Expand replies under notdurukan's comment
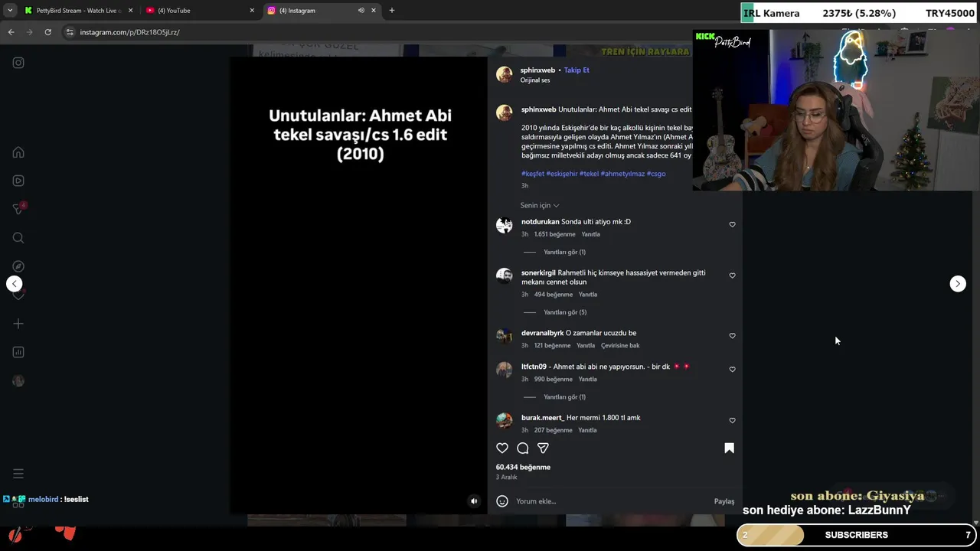This screenshot has height=551, width=980. [564, 252]
